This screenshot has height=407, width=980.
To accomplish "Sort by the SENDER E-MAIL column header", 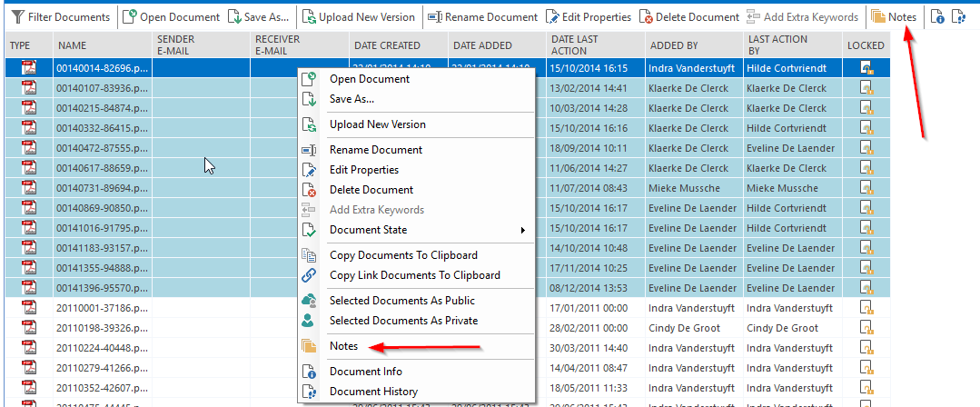I will pyautogui.click(x=202, y=45).
